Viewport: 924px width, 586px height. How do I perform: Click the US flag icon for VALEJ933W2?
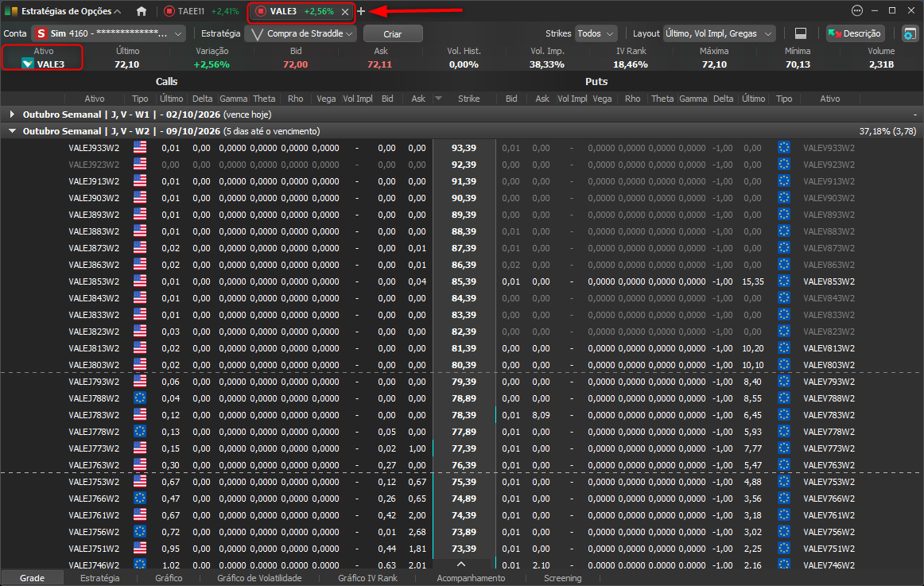140,148
